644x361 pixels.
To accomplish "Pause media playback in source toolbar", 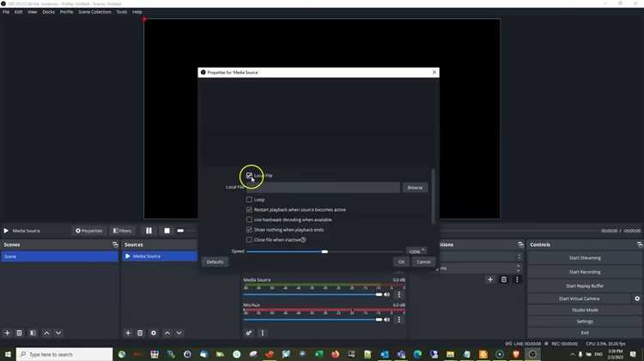I will click(x=149, y=231).
